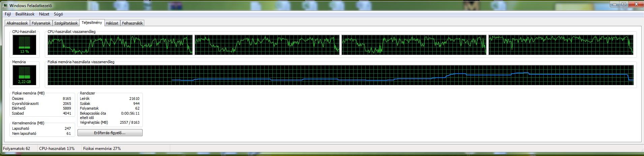
Task: Switch to the Szolgáltatások tab
Action: click(x=66, y=23)
